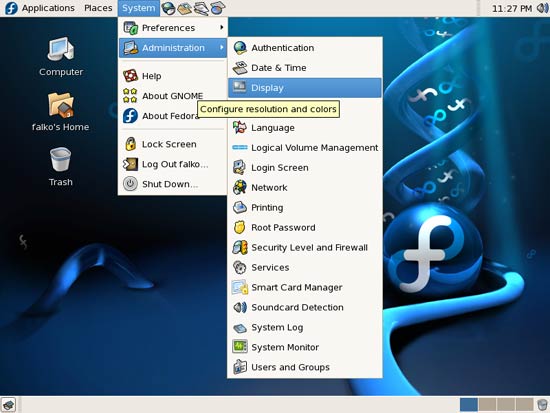Click Lock Screen menu item
550x413 pixels.
(x=173, y=144)
